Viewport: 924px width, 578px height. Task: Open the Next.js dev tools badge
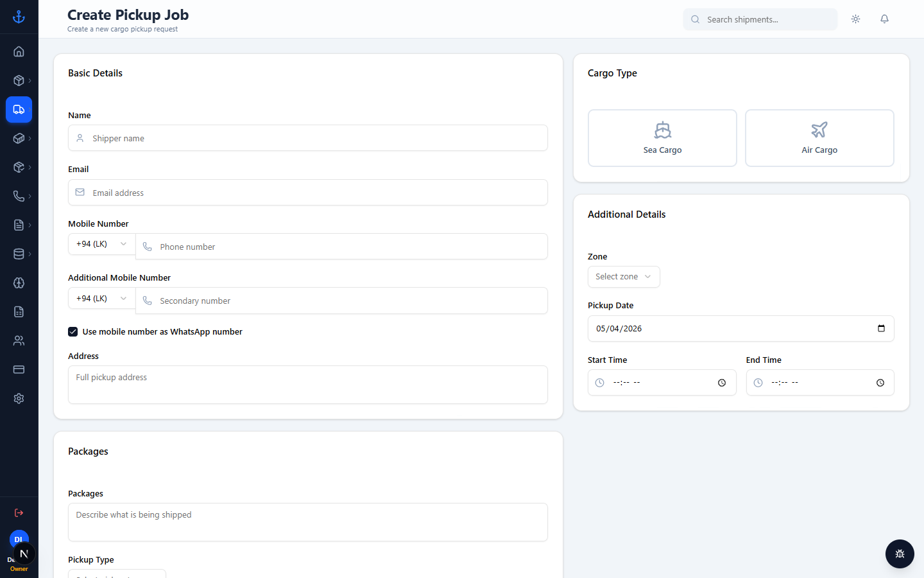(24, 554)
